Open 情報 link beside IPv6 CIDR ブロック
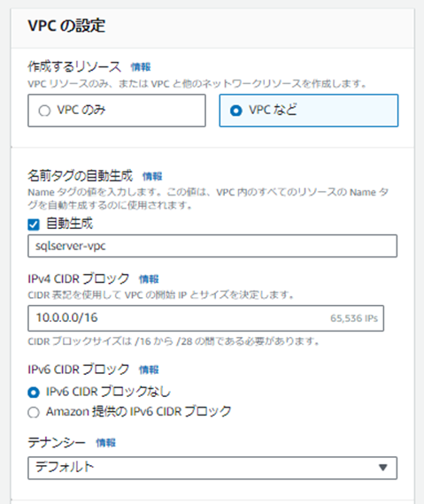 [149, 370]
